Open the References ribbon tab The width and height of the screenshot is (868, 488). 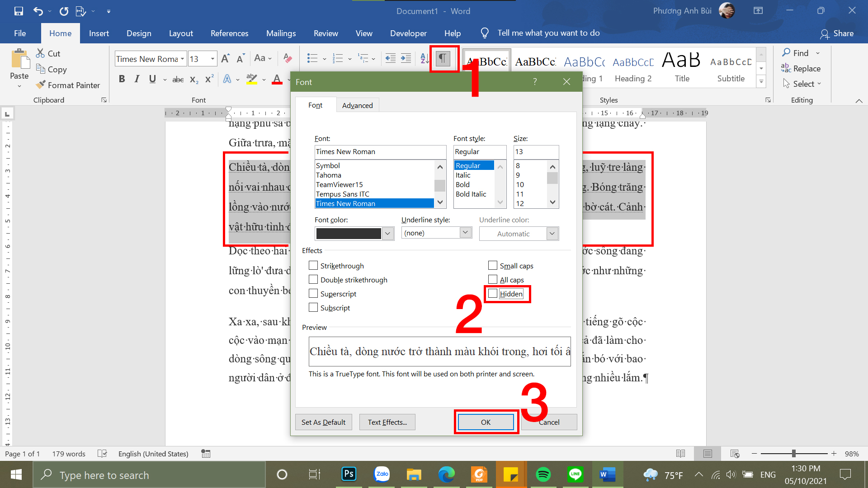(229, 33)
